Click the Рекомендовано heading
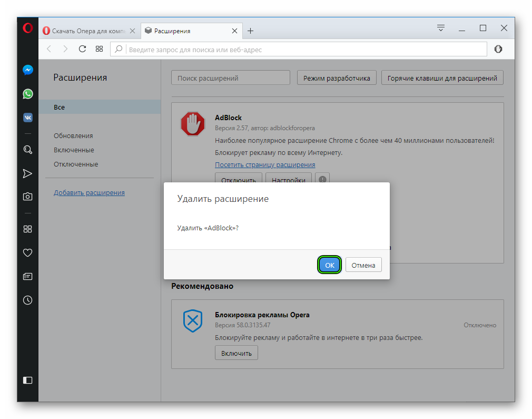The width and height of the screenshot is (532, 419). click(202, 286)
